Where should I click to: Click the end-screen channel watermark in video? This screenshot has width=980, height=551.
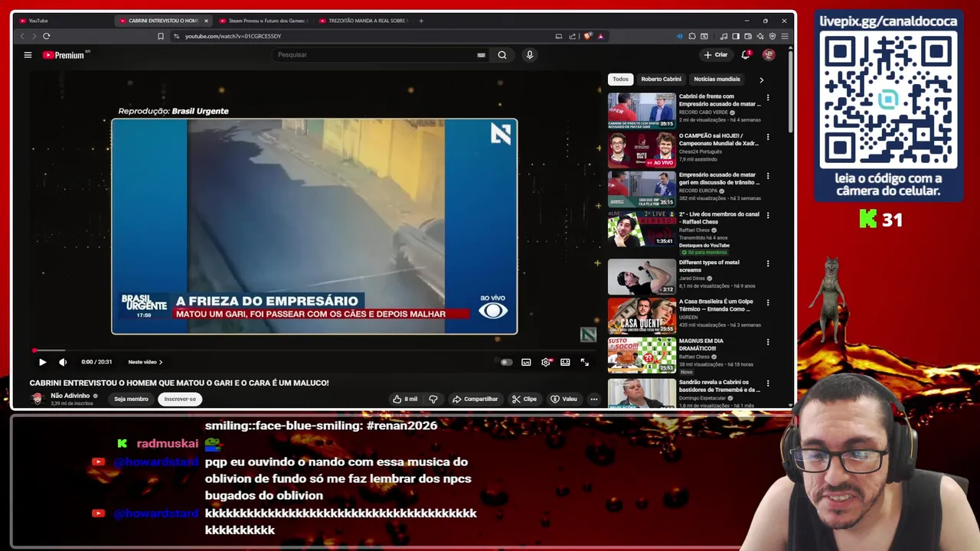(x=587, y=334)
